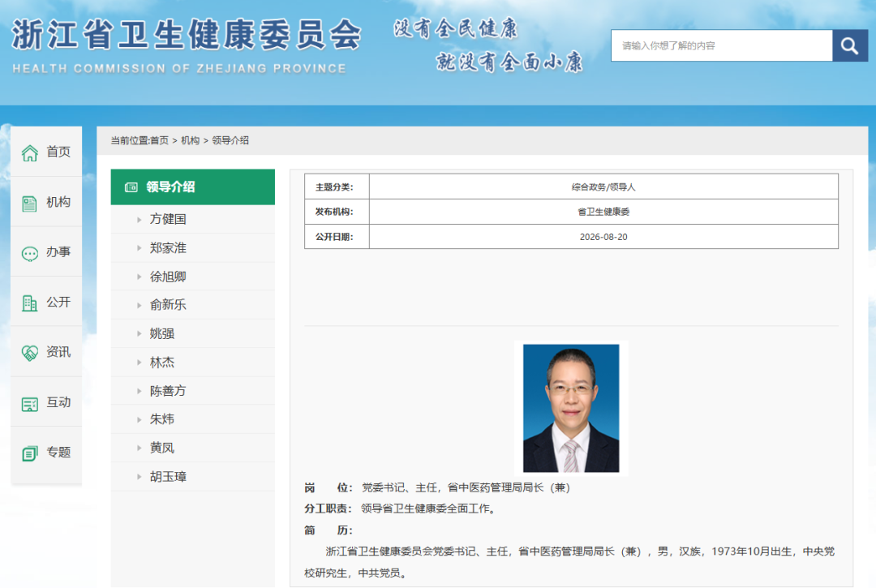876x588 pixels.
Task: Select leader 胡玉璋 in the list
Action: point(168,477)
